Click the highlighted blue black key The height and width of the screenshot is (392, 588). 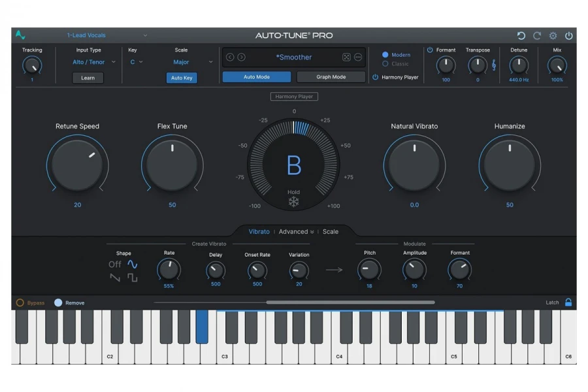click(x=202, y=327)
